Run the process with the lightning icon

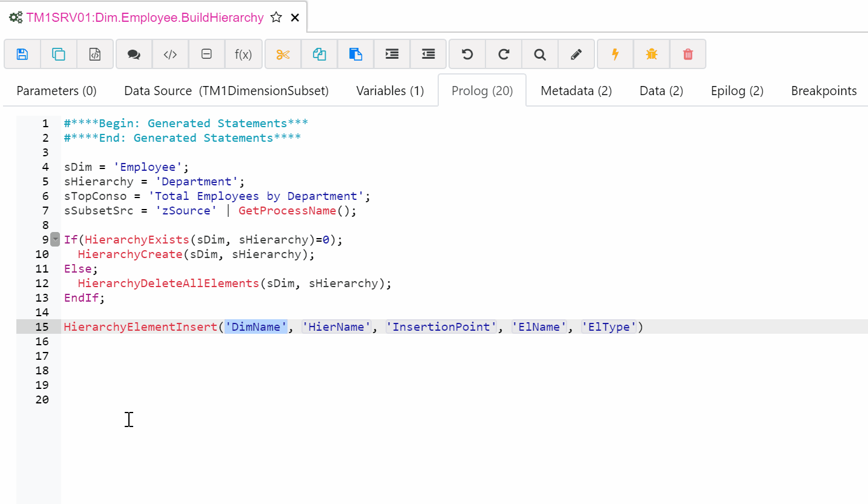click(614, 54)
